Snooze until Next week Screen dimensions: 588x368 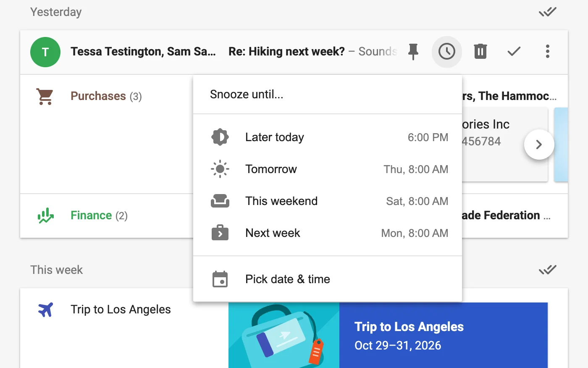(x=328, y=233)
